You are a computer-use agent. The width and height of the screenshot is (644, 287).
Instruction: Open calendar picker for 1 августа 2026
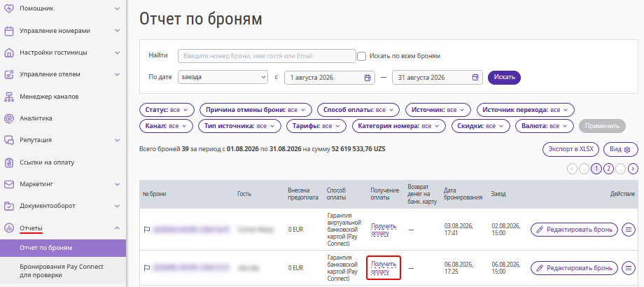367,77
